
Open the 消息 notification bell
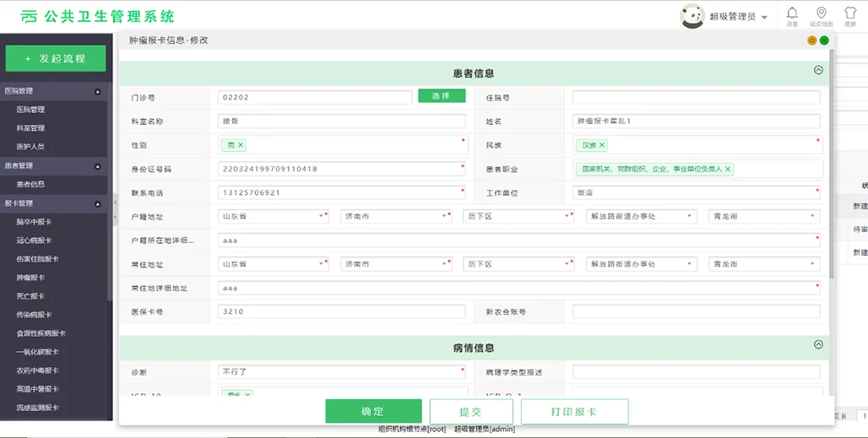pos(792,16)
